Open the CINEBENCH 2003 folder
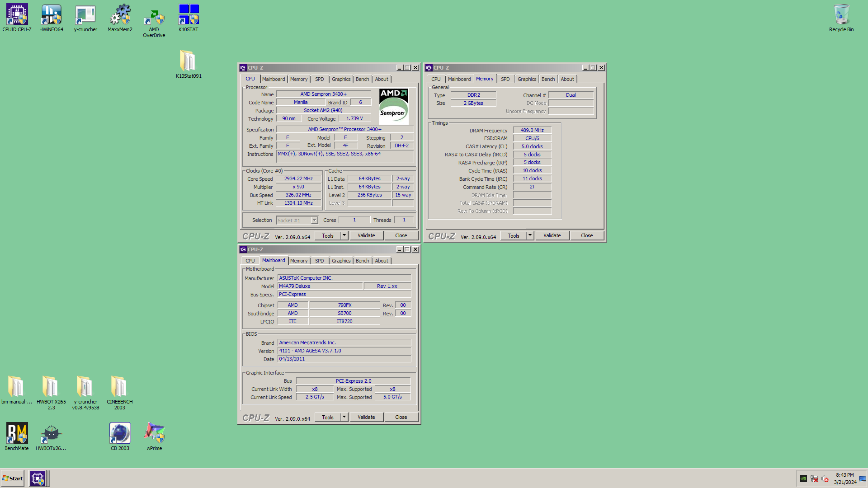 coord(120,393)
